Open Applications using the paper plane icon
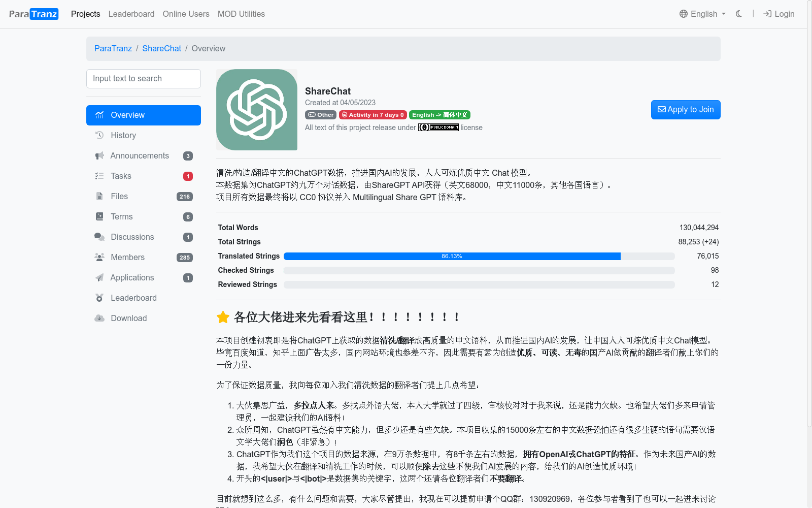Viewport: 812px width, 508px height. (x=99, y=277)
